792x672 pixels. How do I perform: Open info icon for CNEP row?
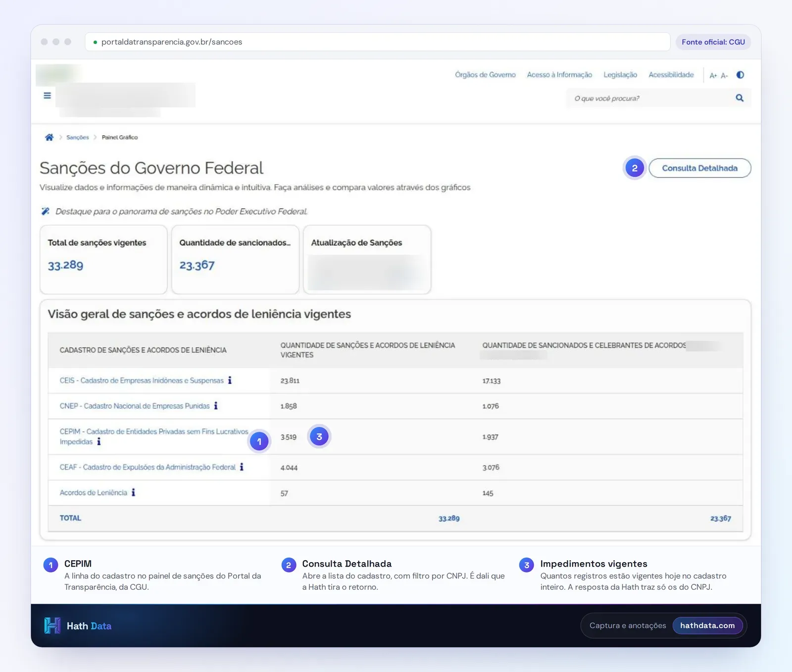tap(216, 406)
